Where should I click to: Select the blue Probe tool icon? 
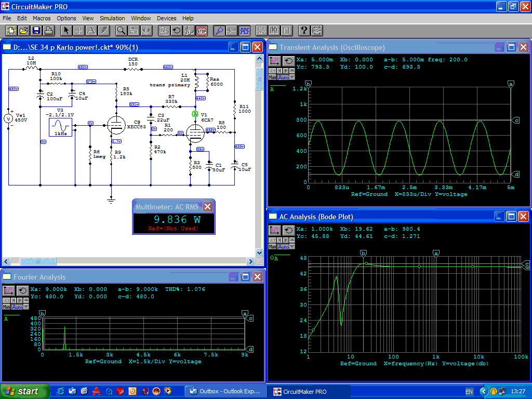coord(219,31)
